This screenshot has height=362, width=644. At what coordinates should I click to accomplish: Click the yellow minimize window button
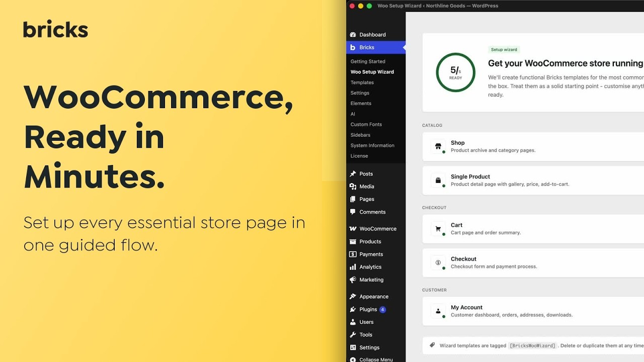(361, 6)
